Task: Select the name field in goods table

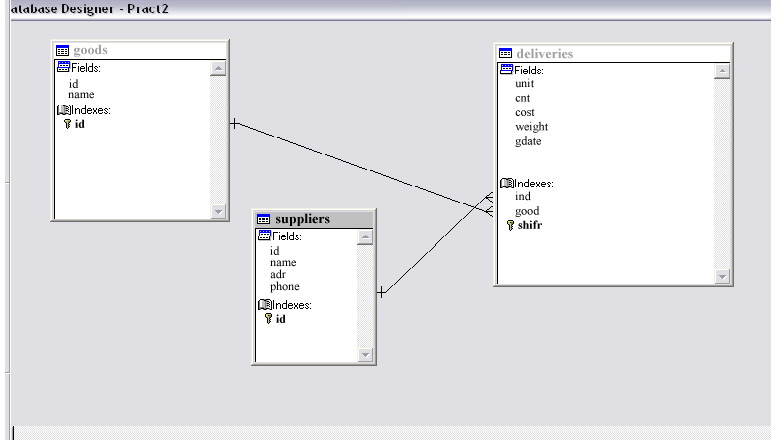Action: pyautogui.click(x=81, y=95)
